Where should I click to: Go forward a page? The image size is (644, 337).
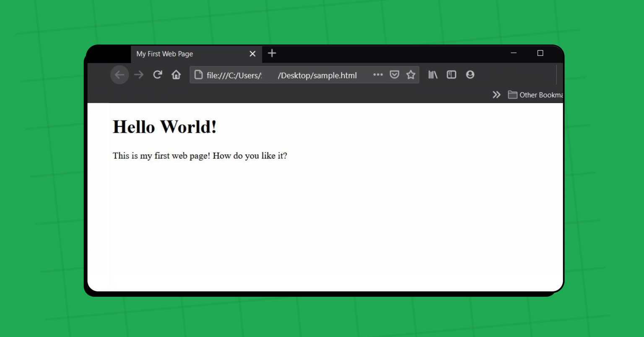tap(138, 75)
